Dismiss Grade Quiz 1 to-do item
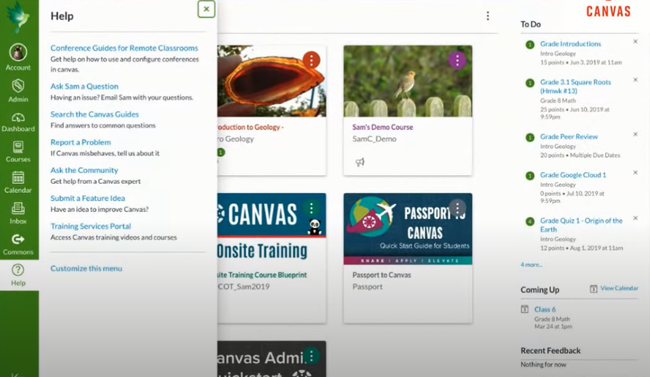 [635, 218]
